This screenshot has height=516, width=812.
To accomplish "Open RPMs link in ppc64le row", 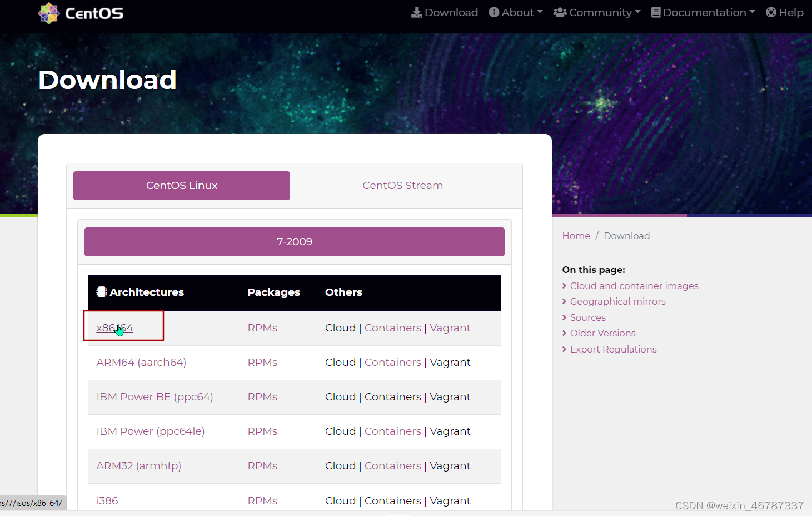I will tap(262, 431).
